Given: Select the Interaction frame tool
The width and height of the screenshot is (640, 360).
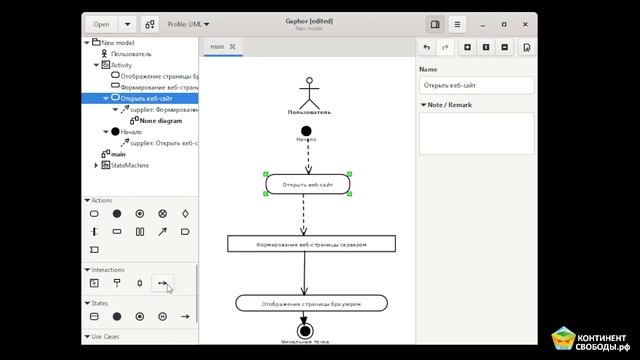Looking at the screenshot, I should click(x=94, y=283).
